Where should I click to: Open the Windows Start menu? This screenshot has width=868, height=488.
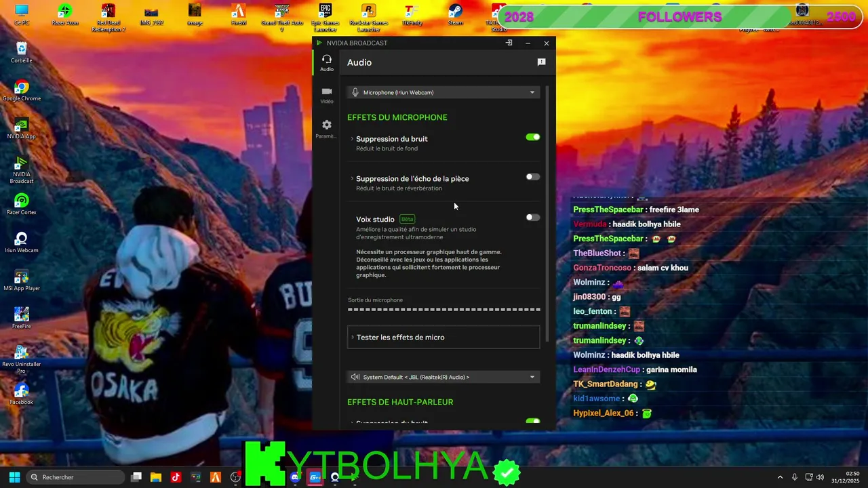click(14, 477)
